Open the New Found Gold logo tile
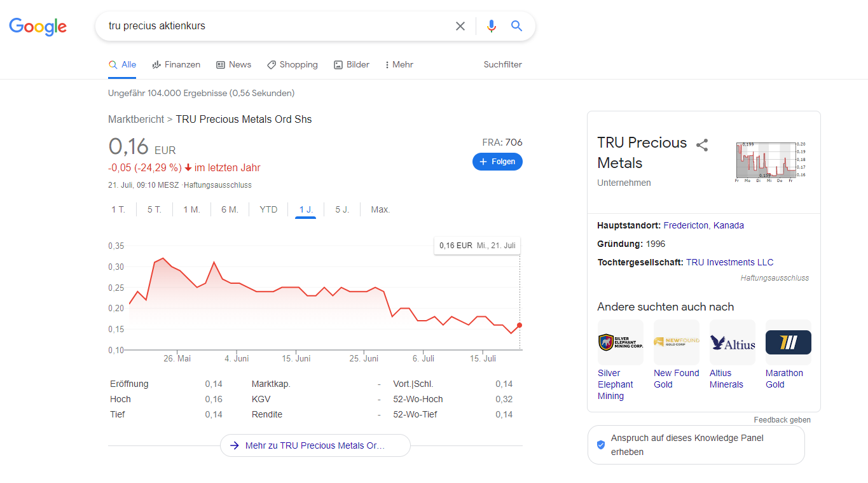This screenshot has height=483, width=868. (676, 342)
